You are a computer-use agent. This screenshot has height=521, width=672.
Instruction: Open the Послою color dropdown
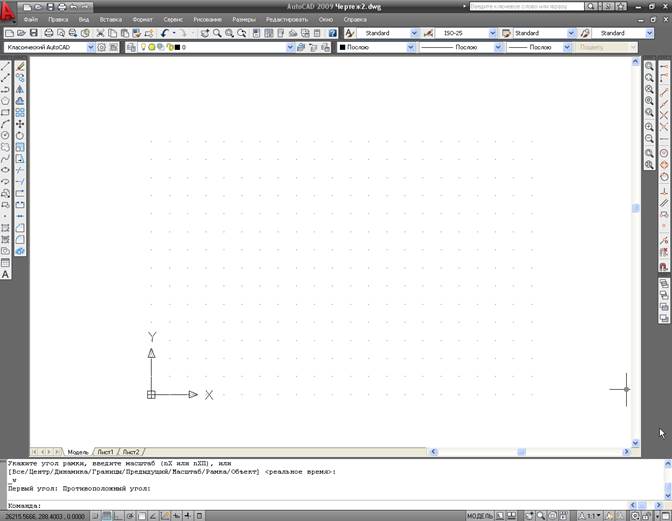[411, 47]
